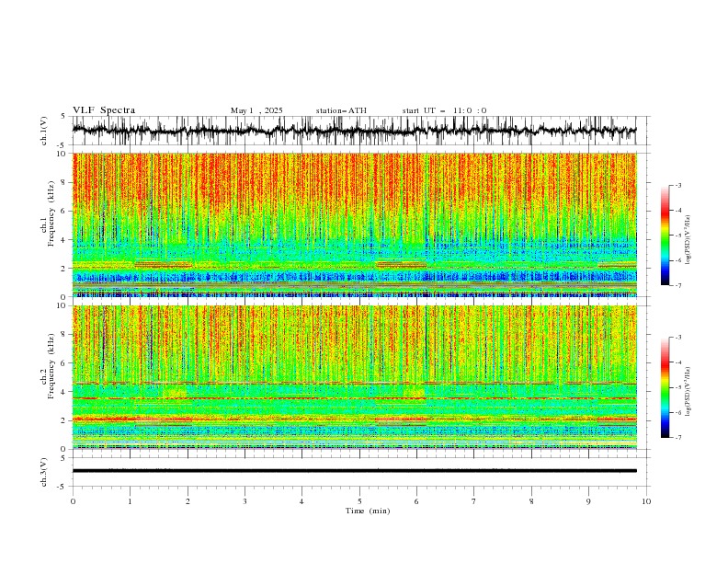Click the "ch.1(V)" waveform axis label
Image resolution: width=728 pixels, height=563 pixels.
coord(44,131)
